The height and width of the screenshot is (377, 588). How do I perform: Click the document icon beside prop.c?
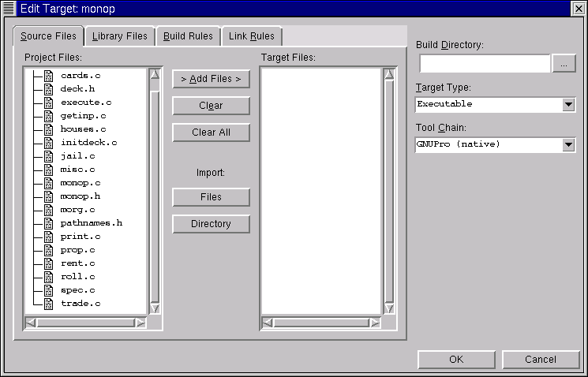pyautogui.click(x=48, y=250)
